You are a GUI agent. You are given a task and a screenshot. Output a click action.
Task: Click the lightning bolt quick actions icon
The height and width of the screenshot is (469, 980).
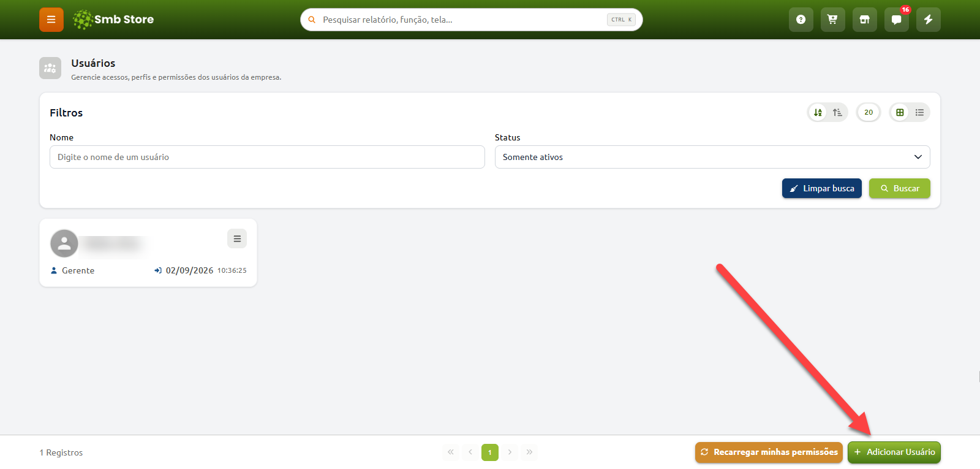click(928, 20)
